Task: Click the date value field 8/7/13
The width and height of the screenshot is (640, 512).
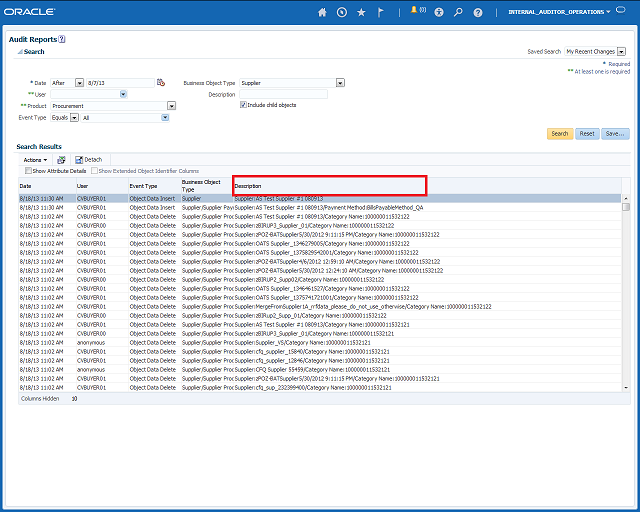Action: (120, 83)
